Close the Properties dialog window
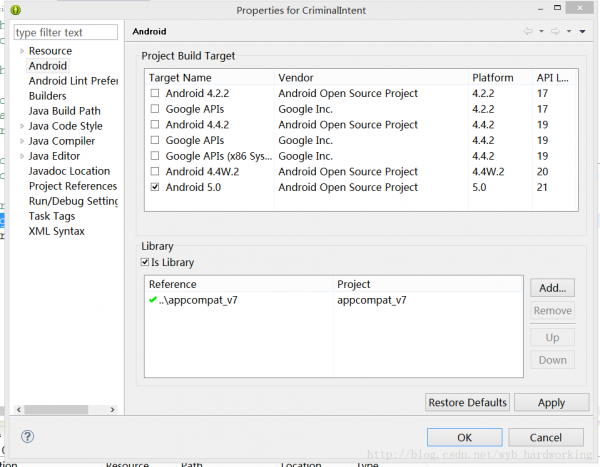The height and width of the screenshot is (467, 600). [580, 8]
